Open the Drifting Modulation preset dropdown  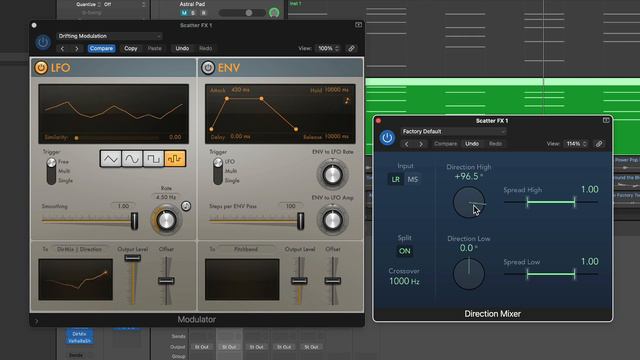click(109, 36)
